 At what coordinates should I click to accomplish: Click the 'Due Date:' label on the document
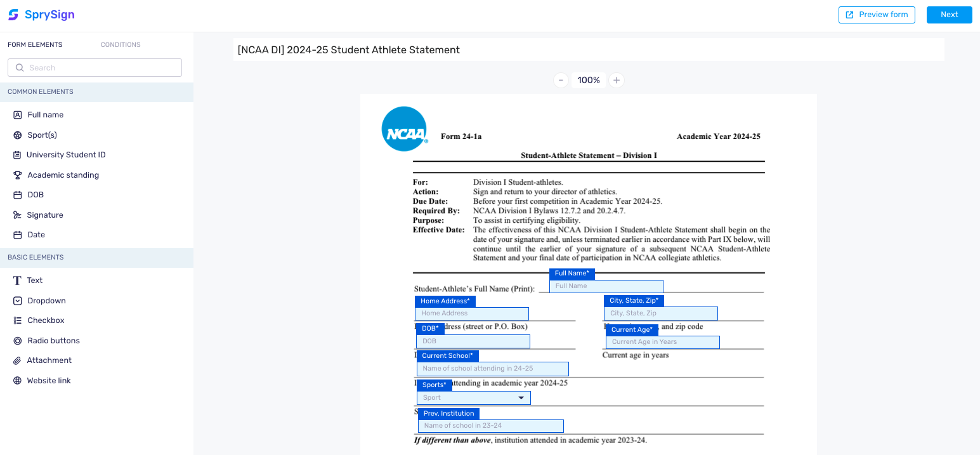431,201
